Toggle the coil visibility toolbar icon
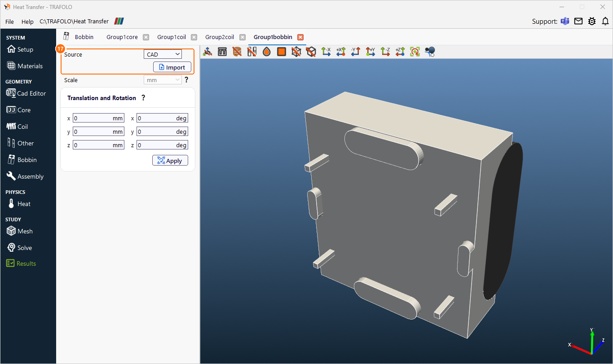Image resolution: width=613 pixels, height=364 pixels. click(x=237, y=52)
